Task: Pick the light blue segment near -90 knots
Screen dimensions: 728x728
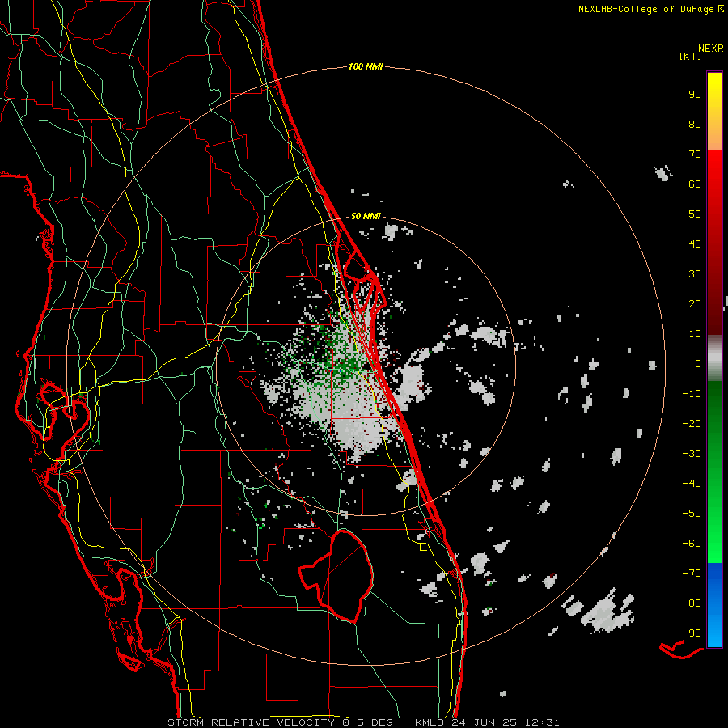Action: point(714,632)
